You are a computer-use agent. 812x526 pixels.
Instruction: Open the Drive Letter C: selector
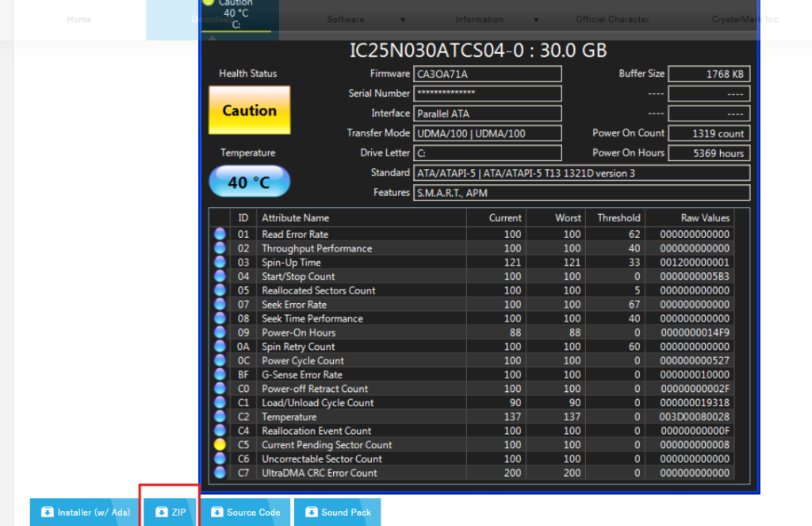point(487,152)
